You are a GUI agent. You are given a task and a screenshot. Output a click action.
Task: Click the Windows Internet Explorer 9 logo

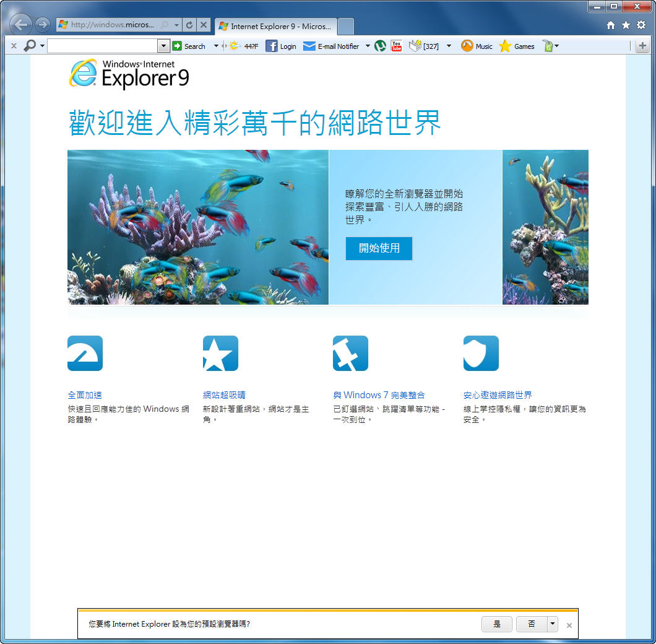129,74
